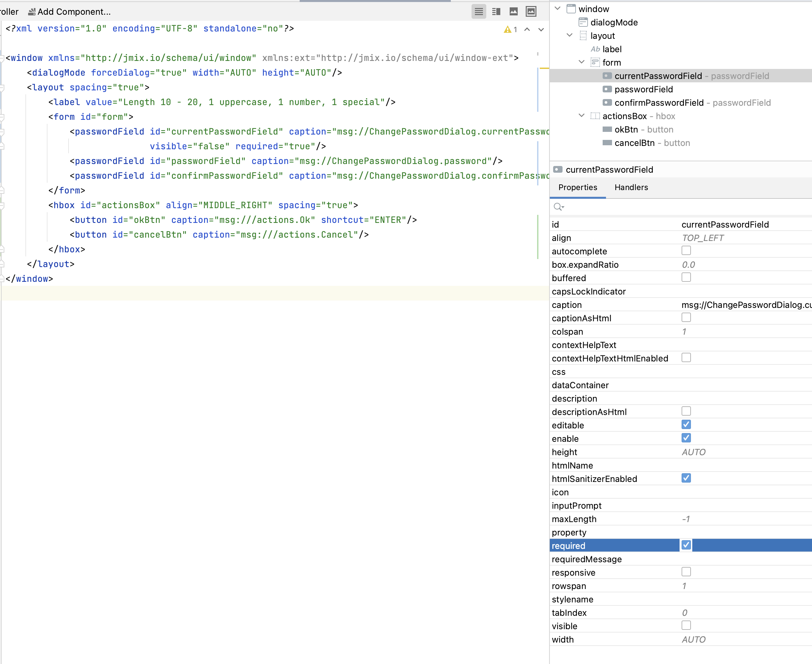The height and width of the screenshot is (664, 812).
Task: Click the layout component icon
Action: click(x=583, y=35)
